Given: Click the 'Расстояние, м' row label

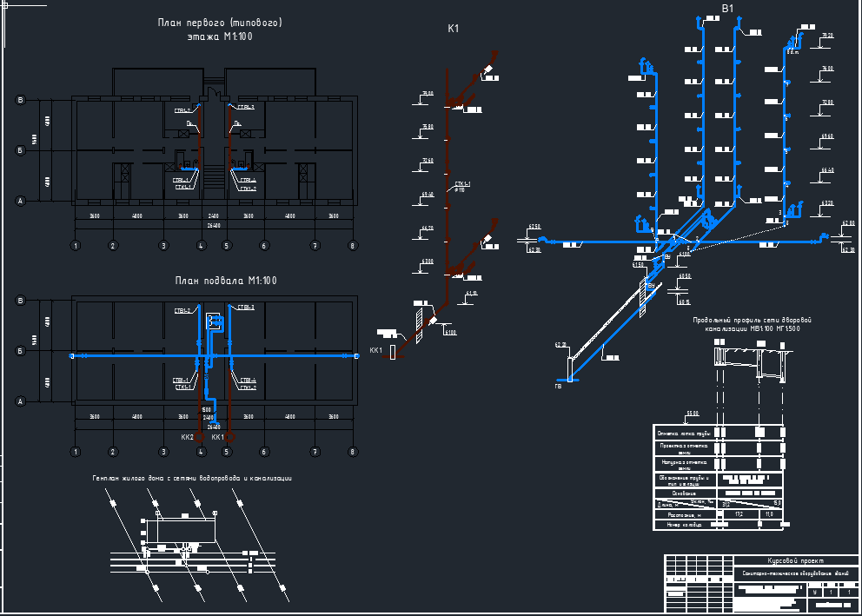Looking at the screenshot, I should coord(684,515).
